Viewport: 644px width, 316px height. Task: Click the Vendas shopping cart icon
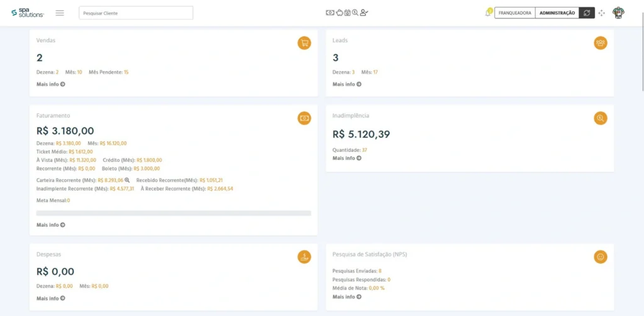tap(304, 43)
